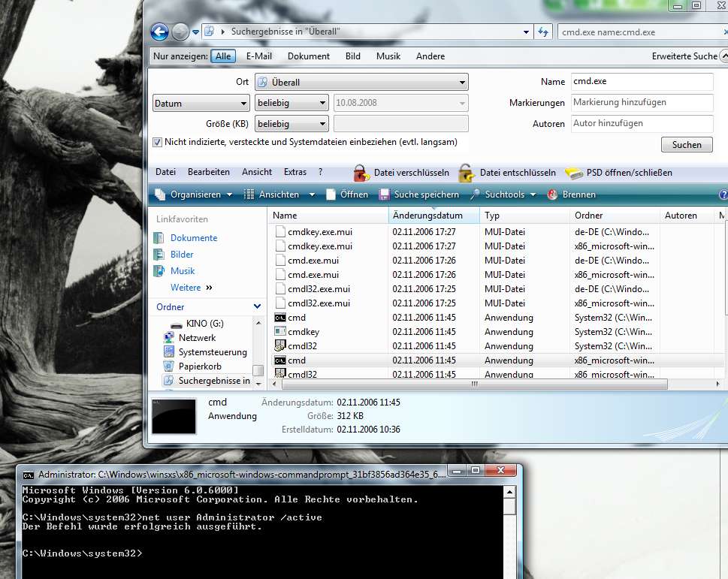Open the recent pages arrow beside Forward
The image size is (728, 579).
point(196,32)
